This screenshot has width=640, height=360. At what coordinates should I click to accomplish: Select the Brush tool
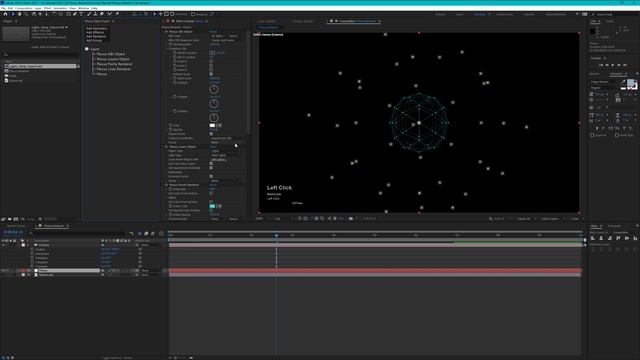coord(89,14)
